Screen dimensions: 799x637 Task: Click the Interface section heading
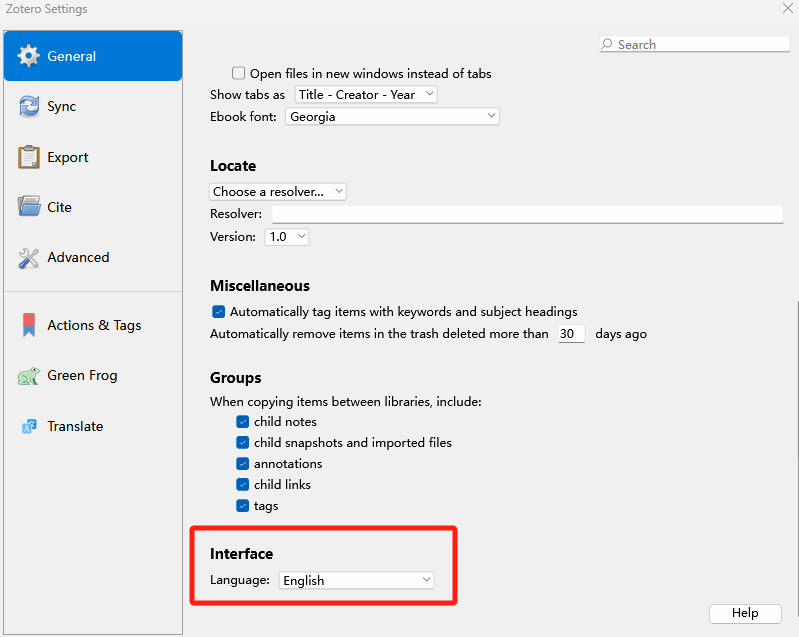pos(242,554)
